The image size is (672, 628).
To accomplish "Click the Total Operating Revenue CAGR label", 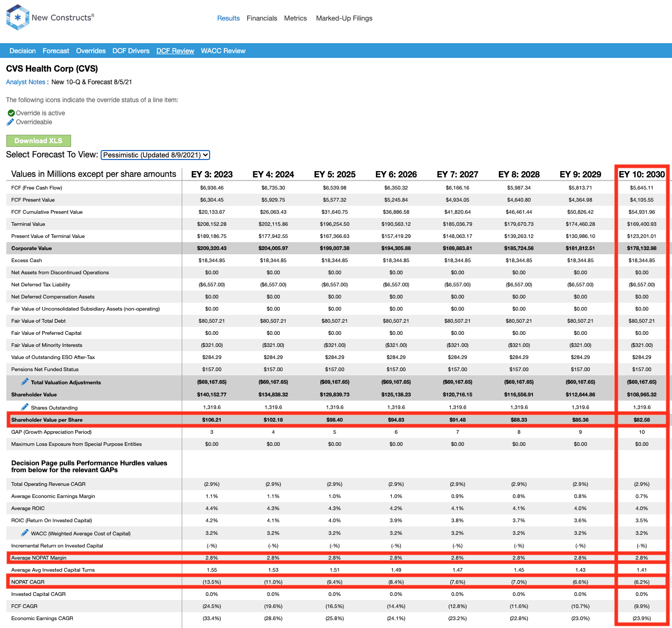I will point(48,484).
